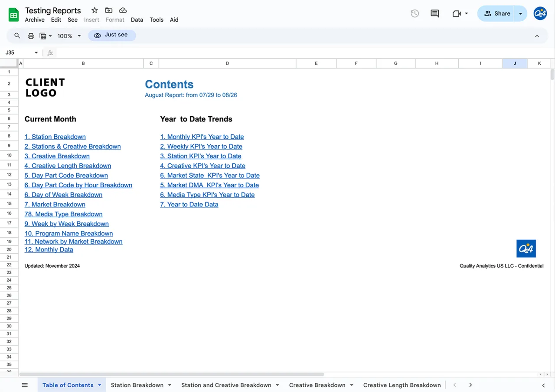Viewport: 555px width, 392px height.
Task: Select column J header
Action: pos(515,63)
